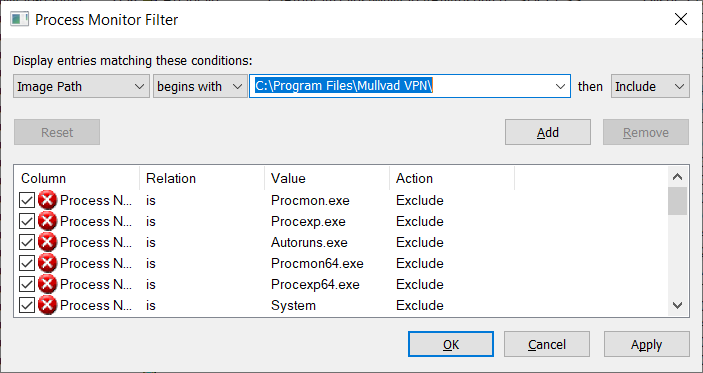Open the 'begins with' relation dropdown
The height and width of the screenshot is (373, 703).
[200, 87]
